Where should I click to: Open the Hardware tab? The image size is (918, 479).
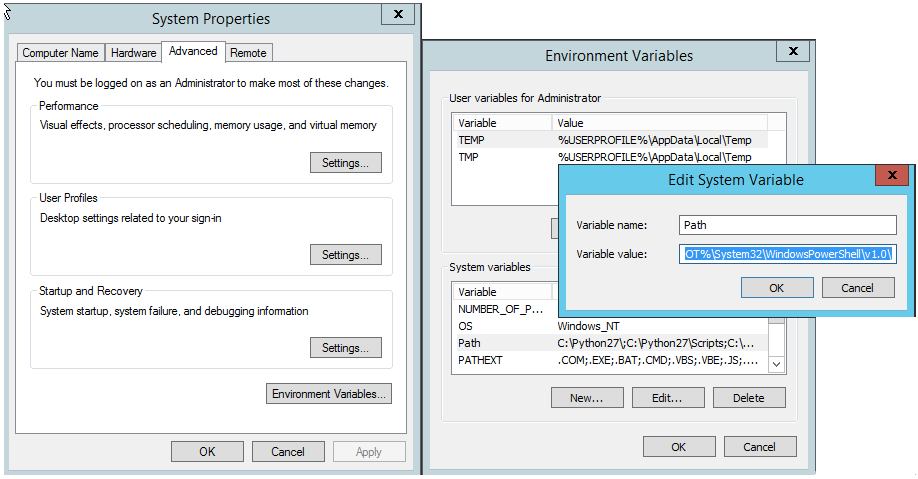[133, 53]
